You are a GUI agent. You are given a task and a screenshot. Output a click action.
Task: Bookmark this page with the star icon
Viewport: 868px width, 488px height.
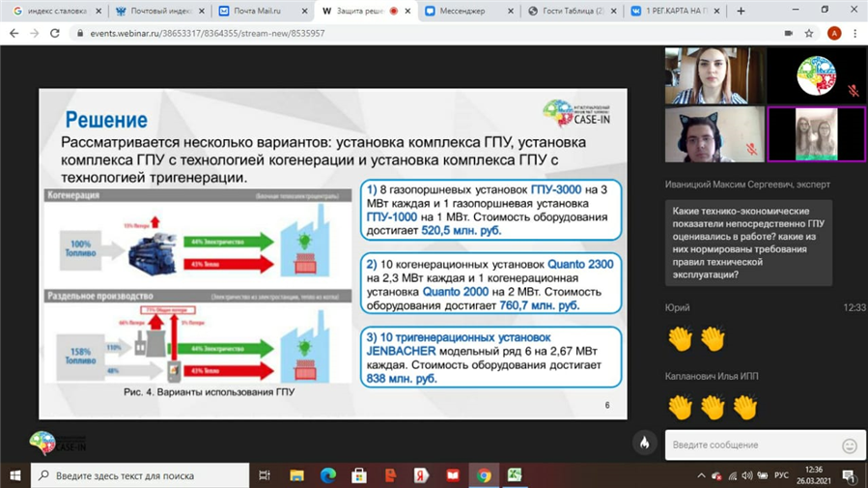click(x=809, y=33)
